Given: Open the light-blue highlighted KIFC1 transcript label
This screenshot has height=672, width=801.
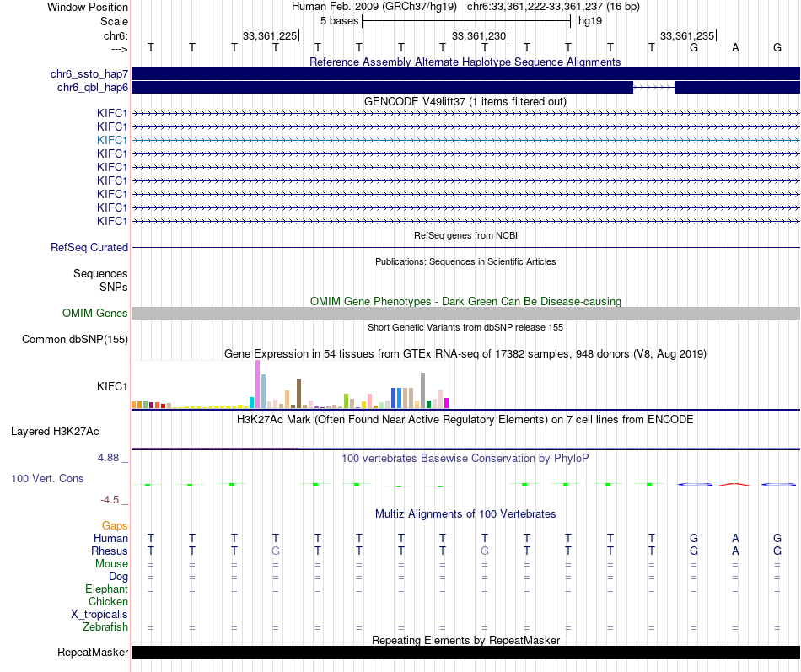Looking at the screenshot, I should 112,140.
